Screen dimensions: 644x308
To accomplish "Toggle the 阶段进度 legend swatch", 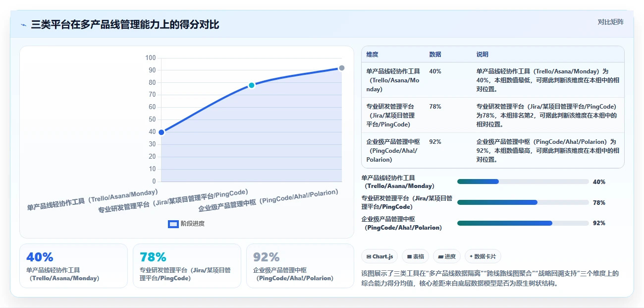I will click(x=173, y=224).
